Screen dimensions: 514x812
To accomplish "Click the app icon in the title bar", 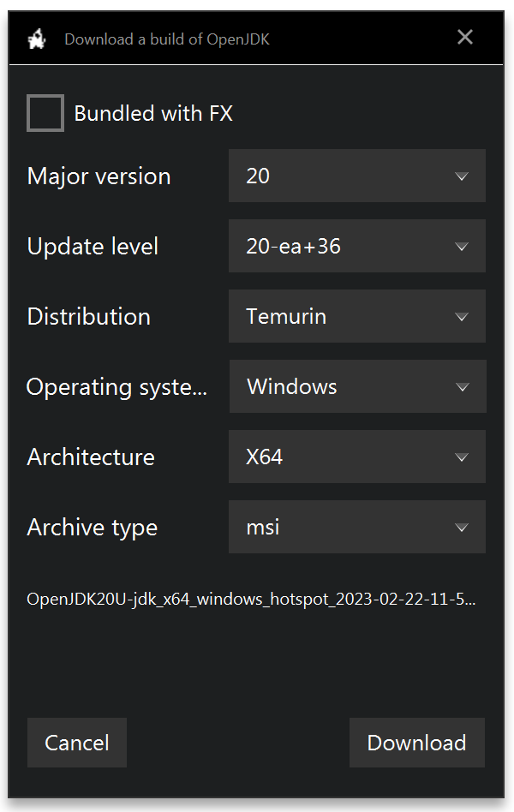I will click(37, 39).
